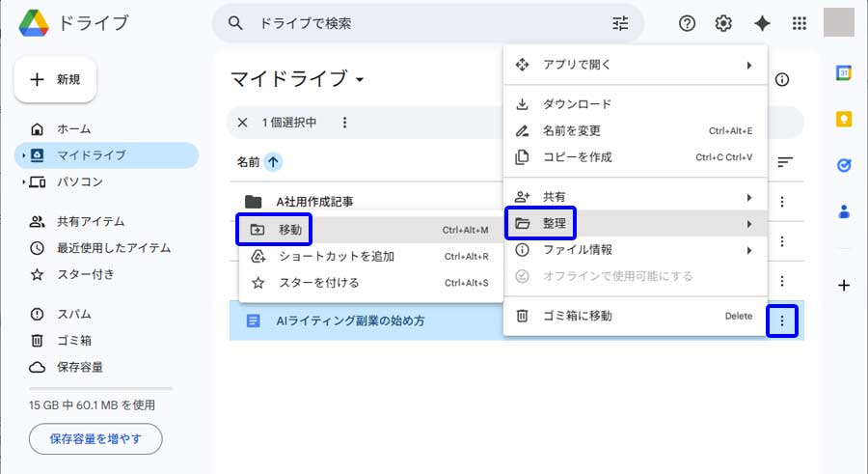Select ダウンロード from context menu
Screen dimensions: 868x474
577,104
